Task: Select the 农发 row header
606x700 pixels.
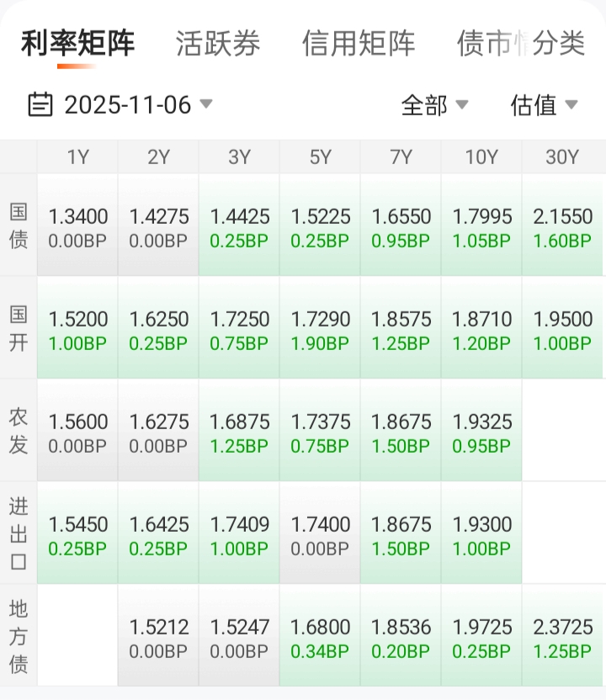Action: 19,431
